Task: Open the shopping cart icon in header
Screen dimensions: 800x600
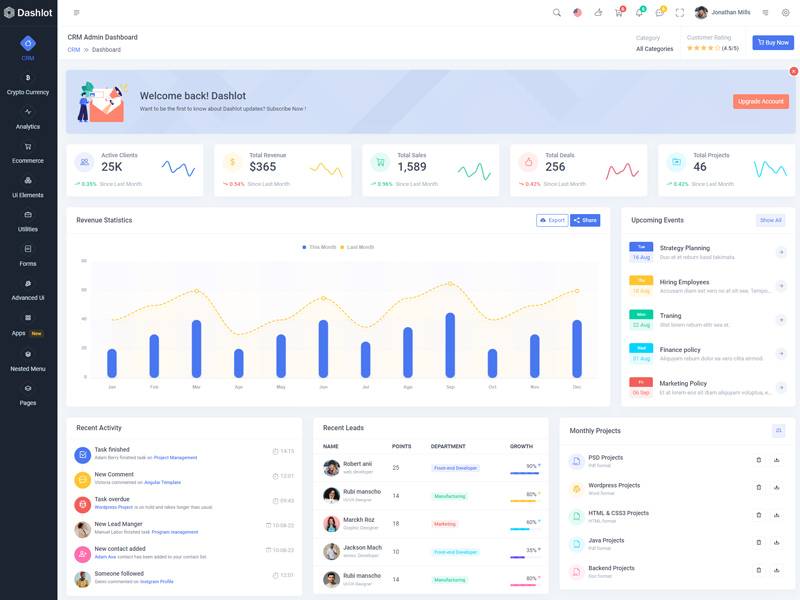Action: [x=618, y=13]
